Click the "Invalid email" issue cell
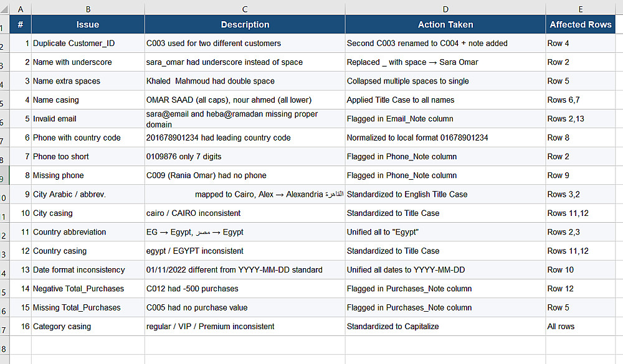Image resolution: width=623 pixels, height=364 pixels. (x=88, y=119)
